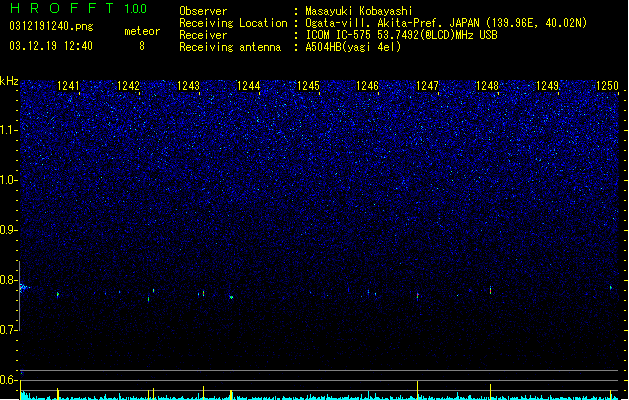Click the 1241 time axis label
The height and width of the screenshot is (400, 629).
click(68, 86)
